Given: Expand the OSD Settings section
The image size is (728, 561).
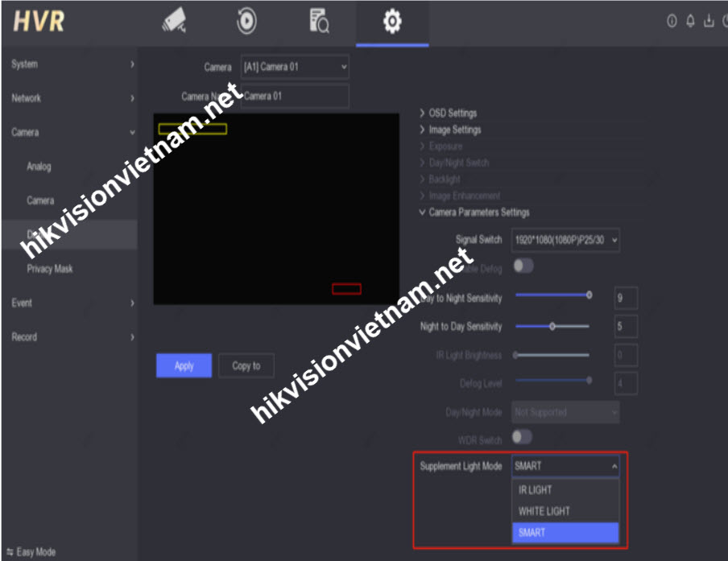Looking at the screenshot, I should coord(453,113).
